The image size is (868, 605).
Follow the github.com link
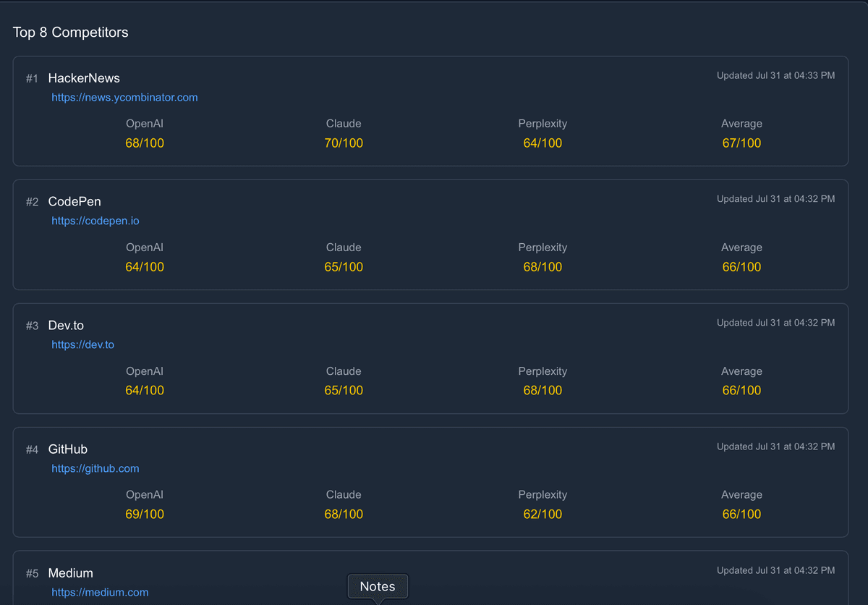(95, 468)
